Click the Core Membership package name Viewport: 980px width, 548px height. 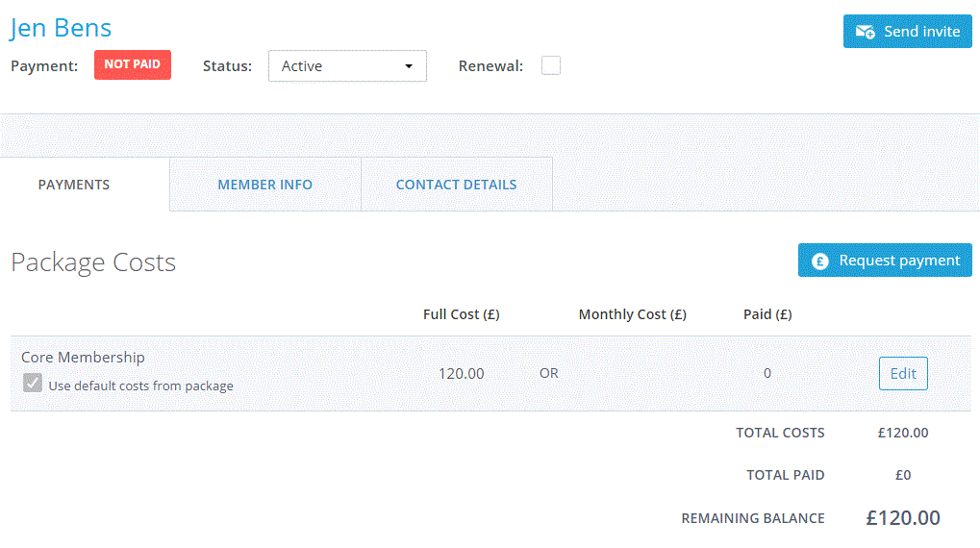point(83,357)
